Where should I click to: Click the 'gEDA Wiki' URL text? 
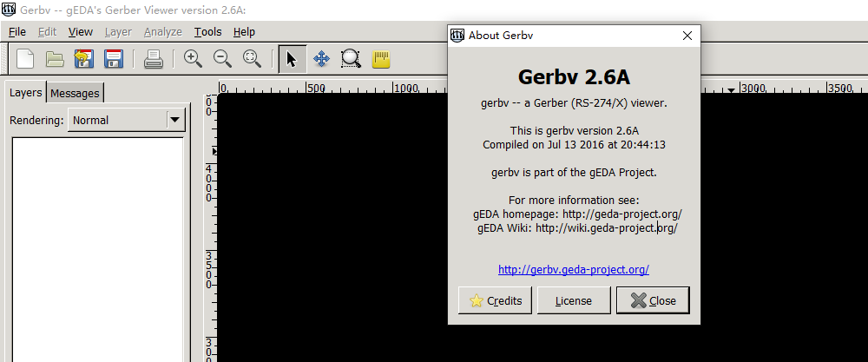(577, 228)
